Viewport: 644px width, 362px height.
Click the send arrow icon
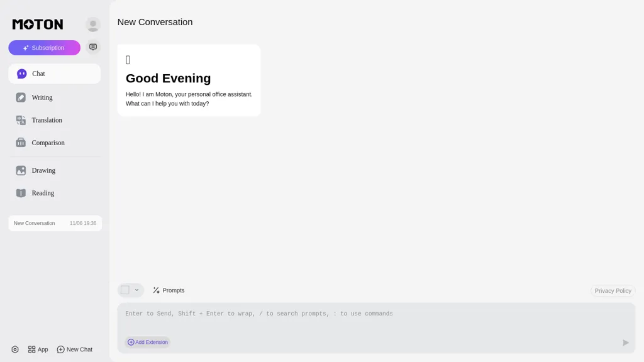[x=626, y=343]
